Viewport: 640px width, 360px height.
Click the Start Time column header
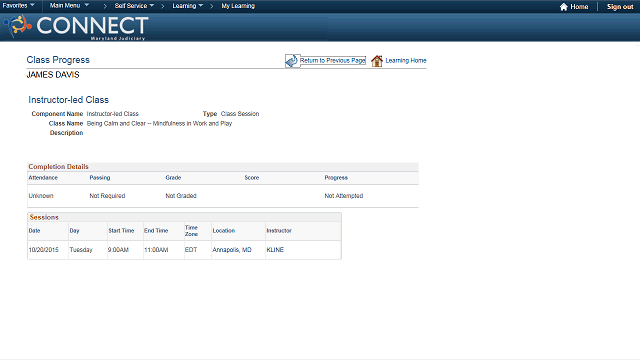(x=121, y=231)
